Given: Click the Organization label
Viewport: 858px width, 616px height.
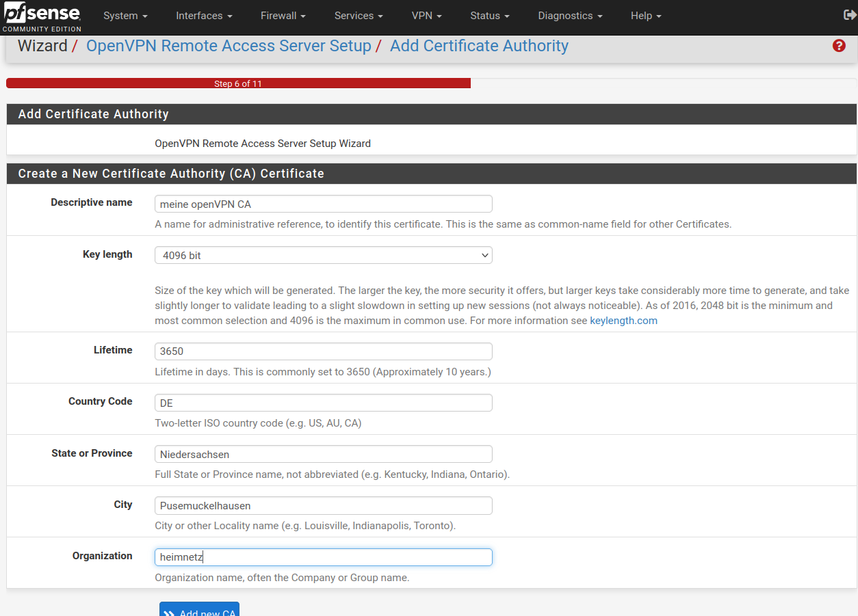Looking at the screenshot, I should pyautogui.click(x=103, y=556).
